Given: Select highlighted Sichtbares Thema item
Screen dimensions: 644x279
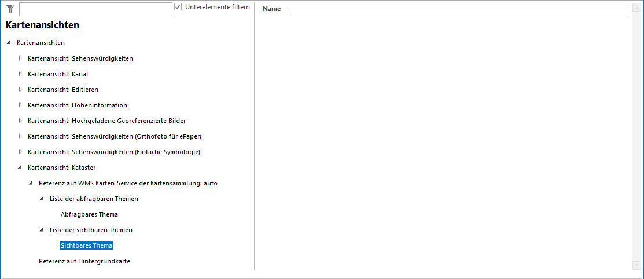Looking at the screenshot, I should click(x=86, y=245).
